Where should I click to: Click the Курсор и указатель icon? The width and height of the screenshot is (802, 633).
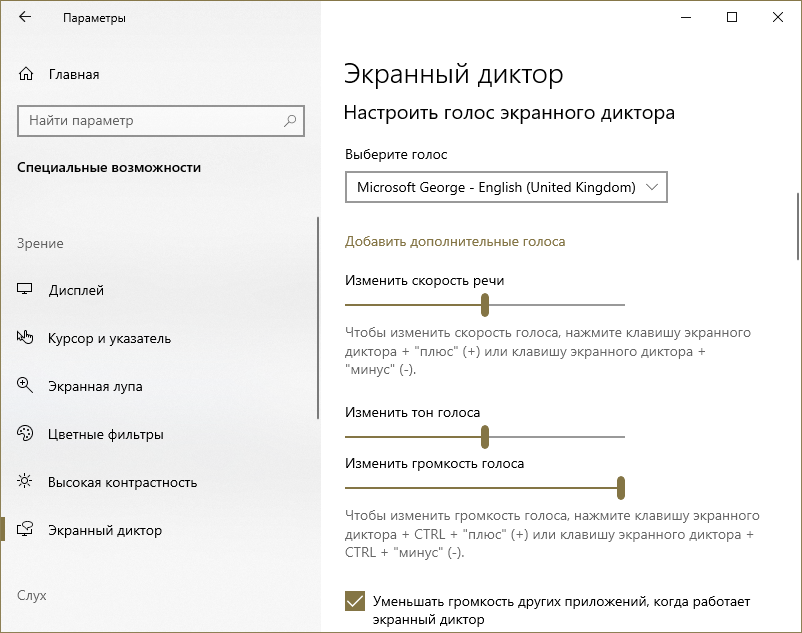(x=26, y=338)
